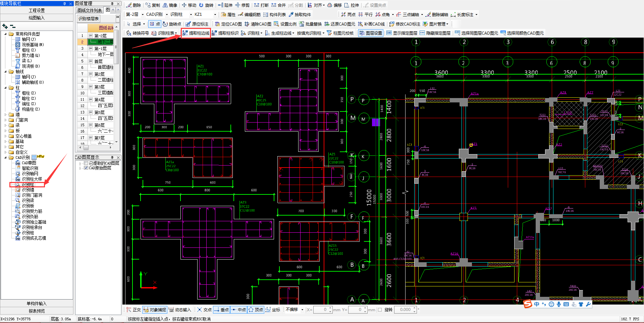644x323 pixels.
Task: Click 补画CAD线 tool
Action: click(371, 24)
